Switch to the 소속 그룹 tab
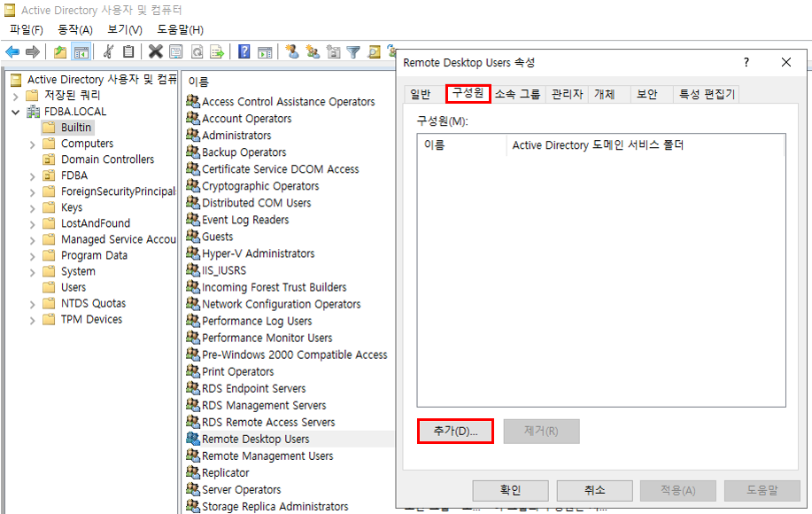 [x=517, y=94]
